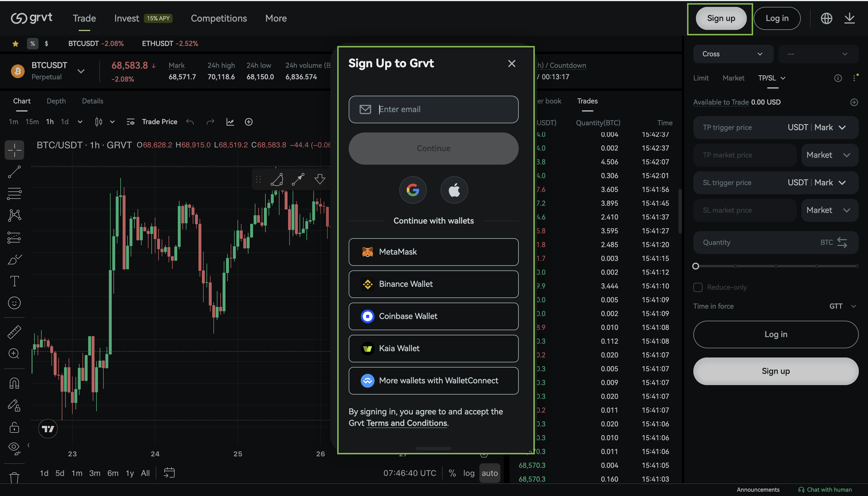The width and height of the screenshot is (868, 496).
Task: Toggle the log scale option
Action: tap(468, 473)
